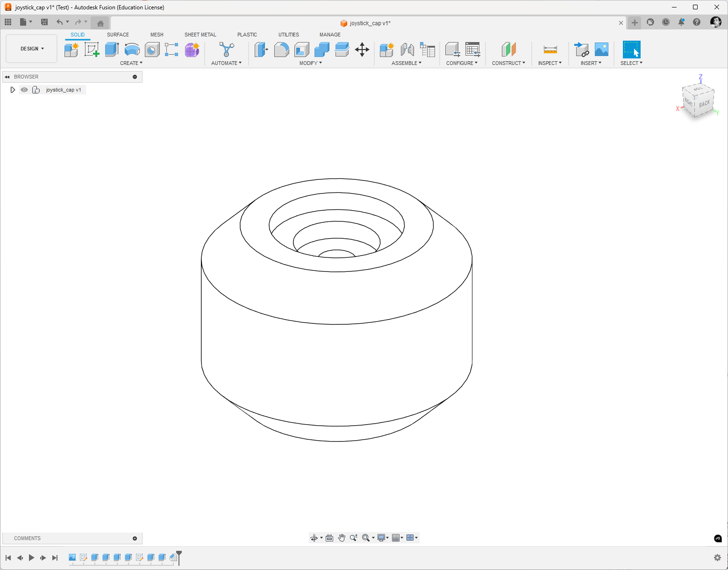Select the Hole tool

click(152, 50)
